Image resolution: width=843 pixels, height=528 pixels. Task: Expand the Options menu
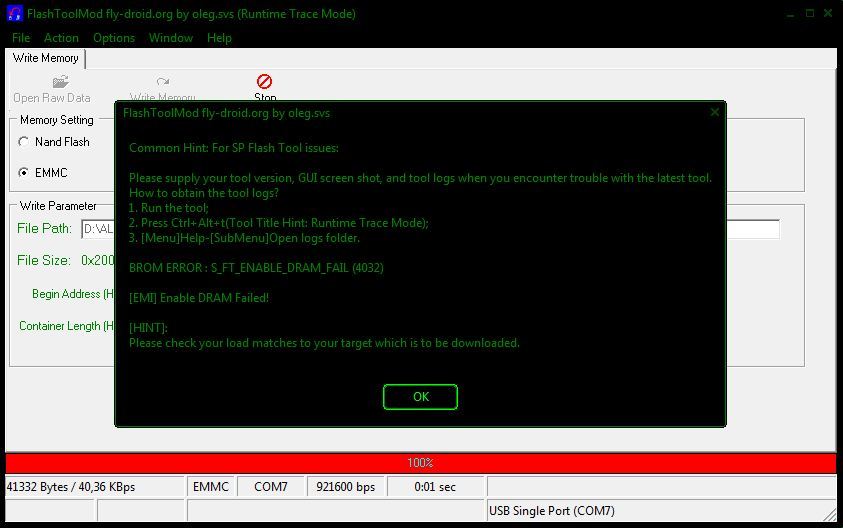pyautogui.click(x=114, y=38)
